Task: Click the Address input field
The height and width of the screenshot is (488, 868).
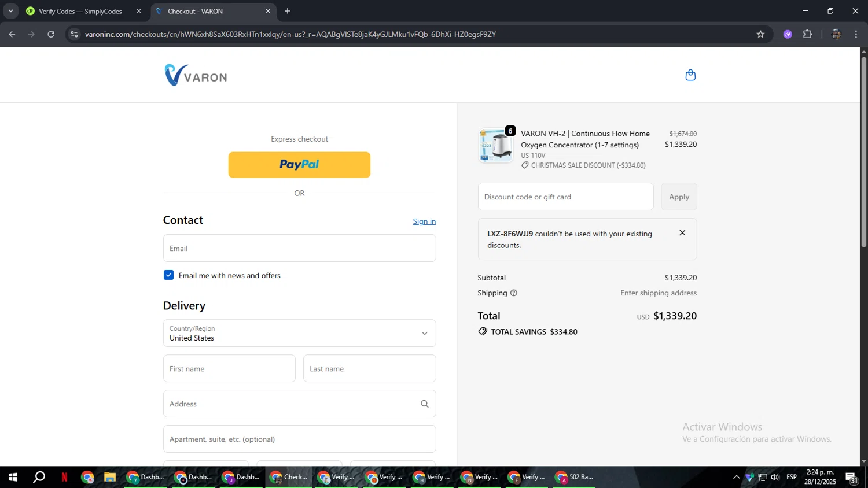Action: (x=299, y=404)
